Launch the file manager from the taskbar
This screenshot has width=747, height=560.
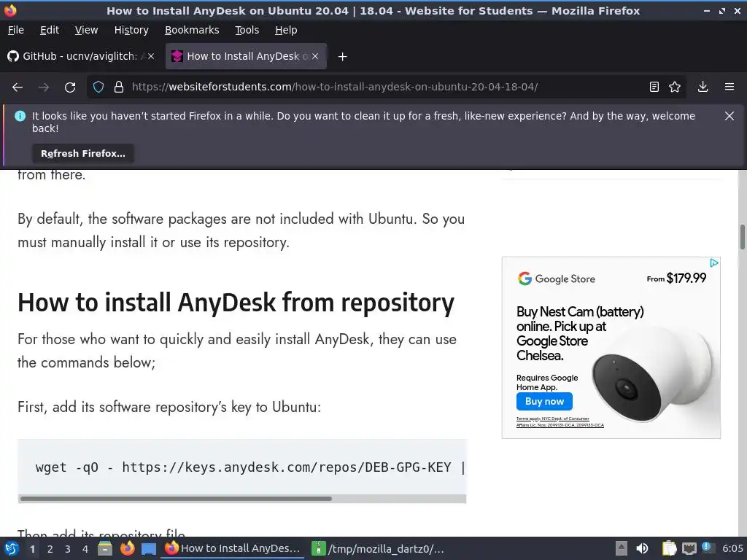tap(105, 548)
